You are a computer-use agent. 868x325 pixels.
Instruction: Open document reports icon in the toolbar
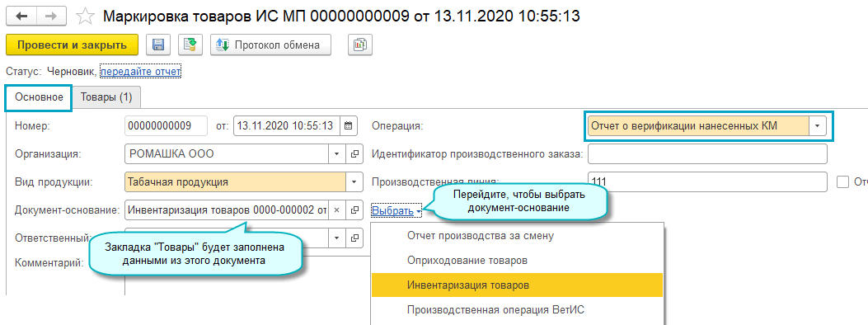tap(360, 45)
